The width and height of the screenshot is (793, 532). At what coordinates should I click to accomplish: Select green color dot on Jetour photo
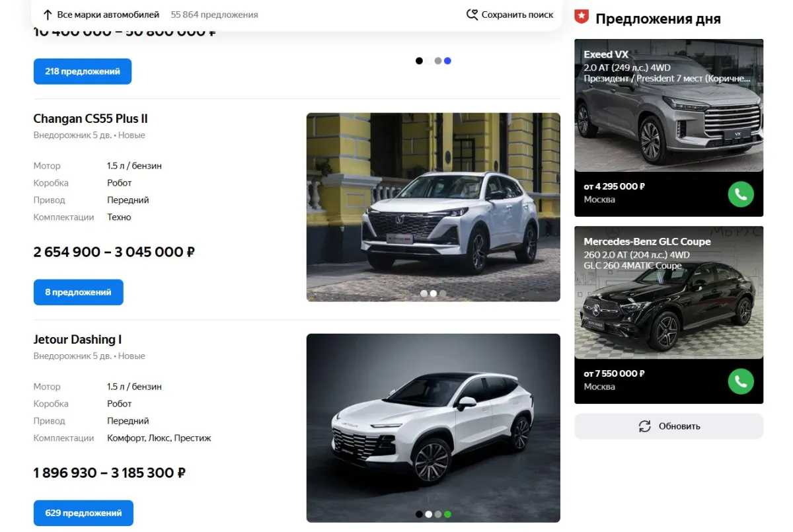[447, 514]
